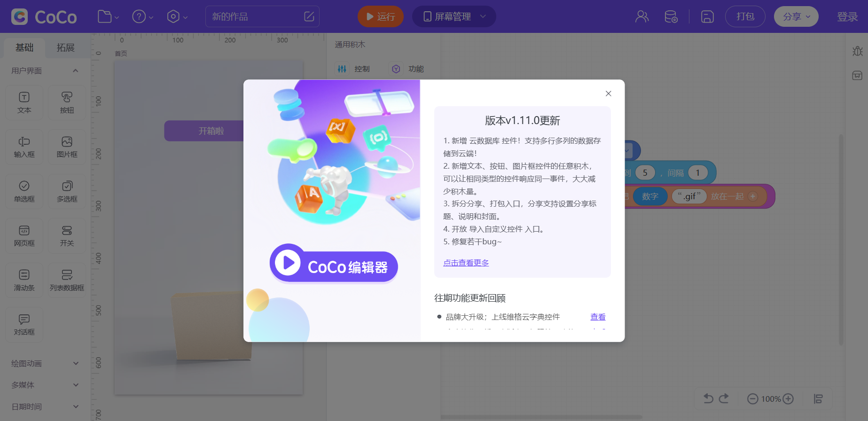Click the 首页 screen label
This screenshot has height=421, width=868.
click(121, 54)
